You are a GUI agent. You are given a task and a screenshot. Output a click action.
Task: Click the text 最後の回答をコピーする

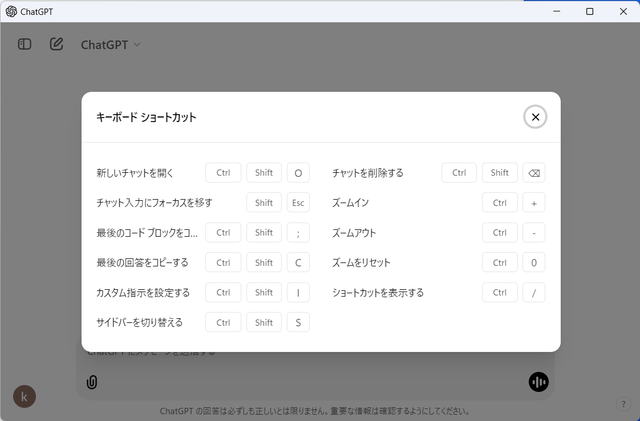click(x=142, y=263)
